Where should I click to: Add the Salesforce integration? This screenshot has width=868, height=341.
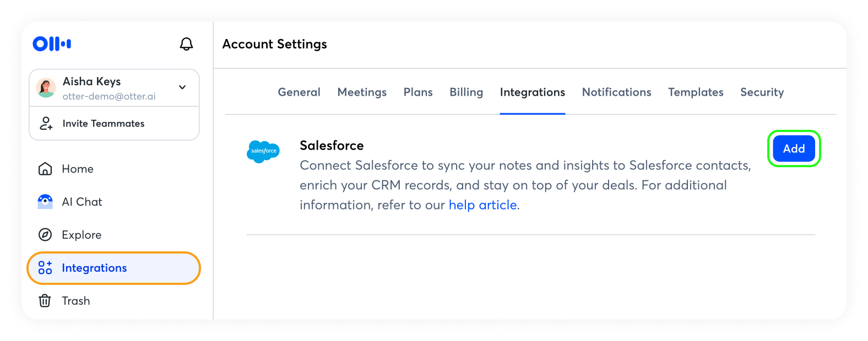click(794, 148)
